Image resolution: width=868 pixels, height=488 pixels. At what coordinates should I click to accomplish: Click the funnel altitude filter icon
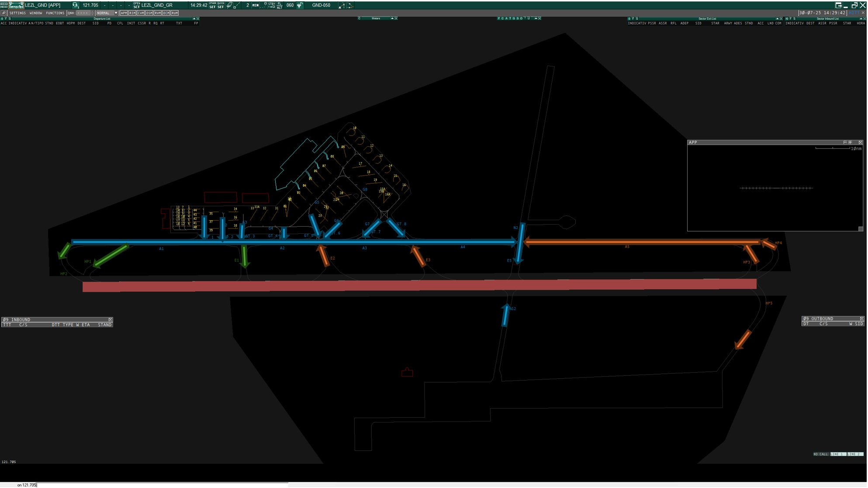pyautogui.click(x=300, y=5)
